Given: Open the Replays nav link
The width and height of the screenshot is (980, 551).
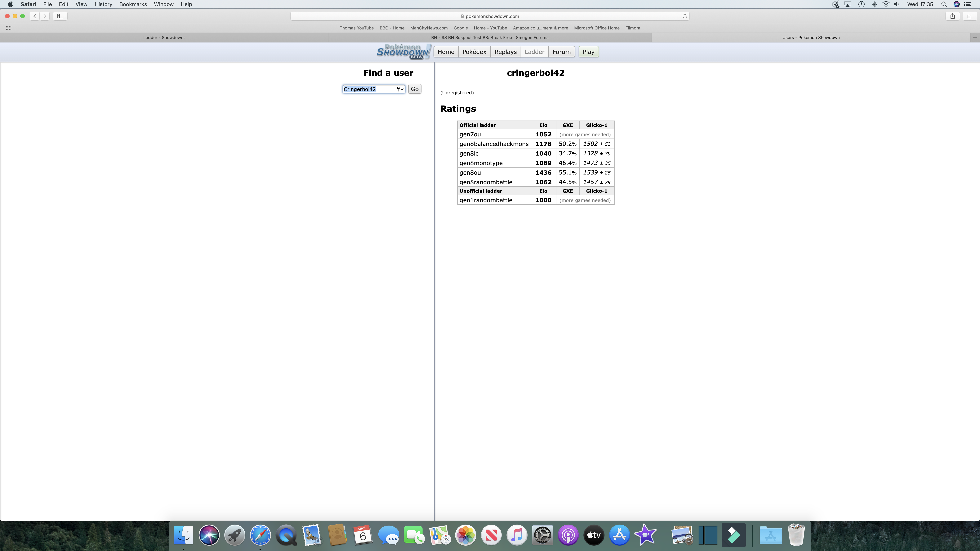Looking at the screenshot, I should coord(505,52).
